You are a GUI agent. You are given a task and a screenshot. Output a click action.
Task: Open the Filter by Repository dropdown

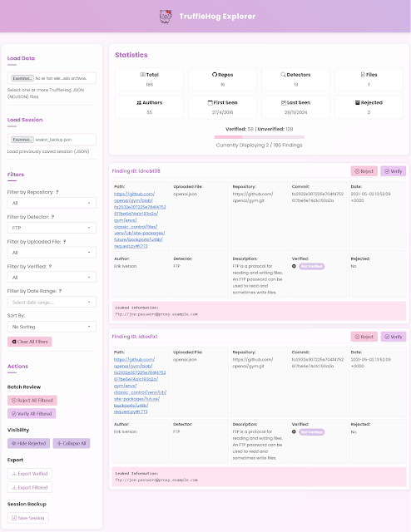click(x=52, y=203)
